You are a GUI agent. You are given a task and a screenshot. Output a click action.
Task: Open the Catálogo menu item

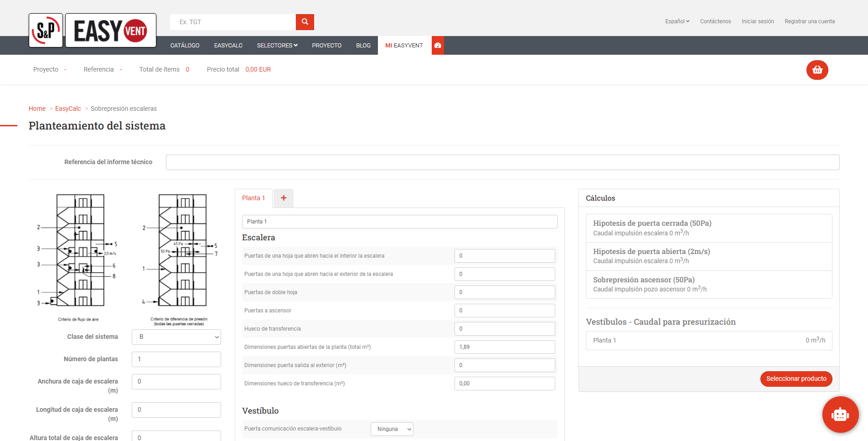[x=185, y=46]
